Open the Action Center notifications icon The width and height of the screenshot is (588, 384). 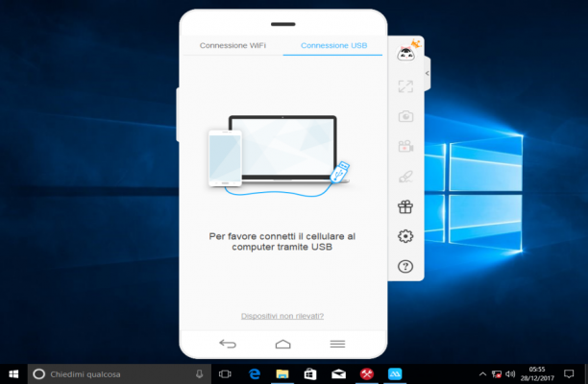[x=569, y=373]
